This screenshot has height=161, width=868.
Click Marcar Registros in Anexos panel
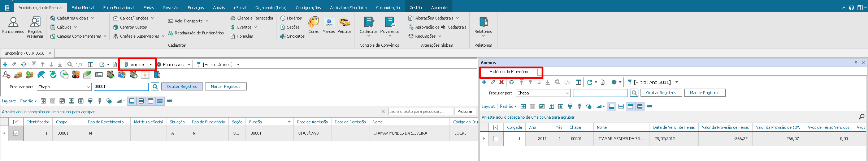[705, 93]
